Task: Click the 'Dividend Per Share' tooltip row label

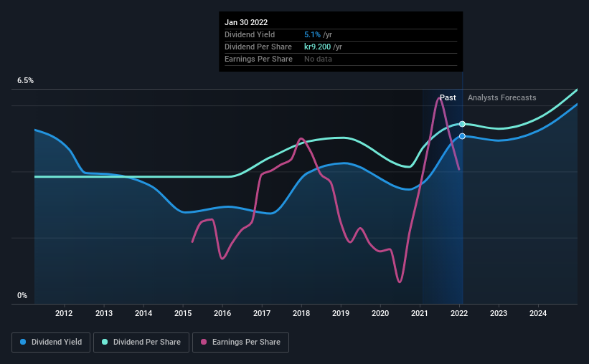Action: [x=258, y=47]
